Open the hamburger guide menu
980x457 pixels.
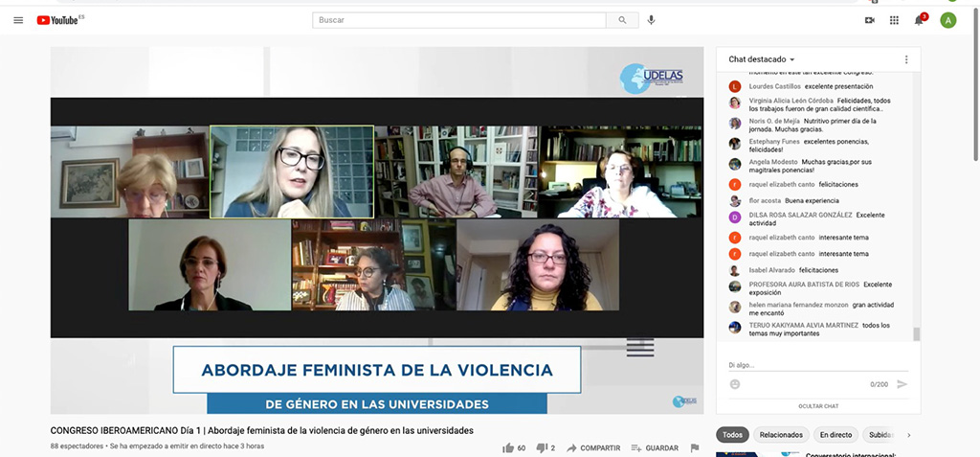point(18,20)
